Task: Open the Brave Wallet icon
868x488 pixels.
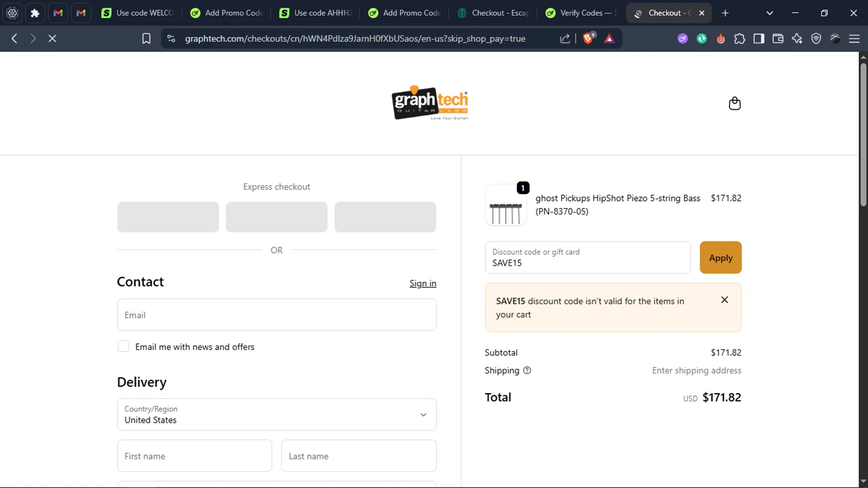Action: pyautogui.click(x=778, y=38)
